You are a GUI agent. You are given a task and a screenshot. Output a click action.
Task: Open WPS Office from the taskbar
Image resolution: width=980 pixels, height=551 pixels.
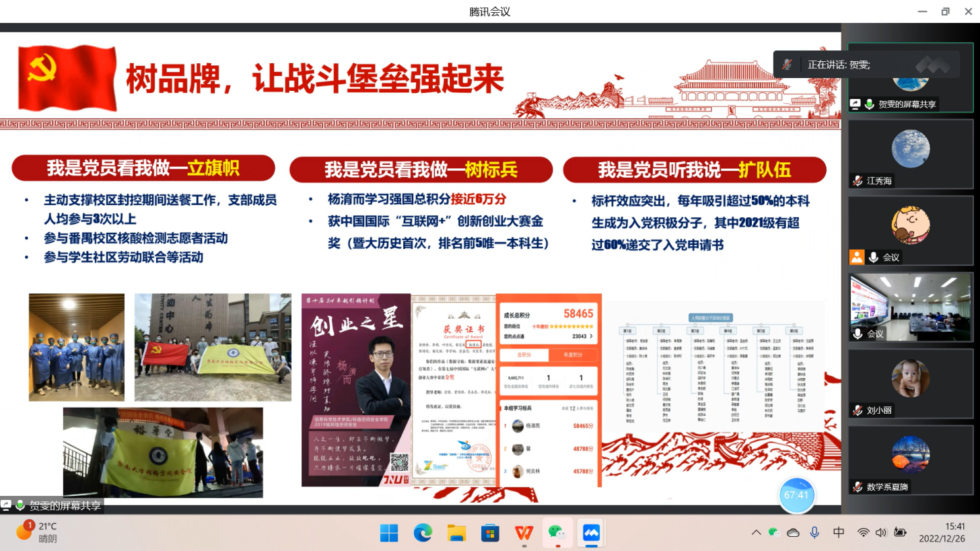(x=524, y=533)
